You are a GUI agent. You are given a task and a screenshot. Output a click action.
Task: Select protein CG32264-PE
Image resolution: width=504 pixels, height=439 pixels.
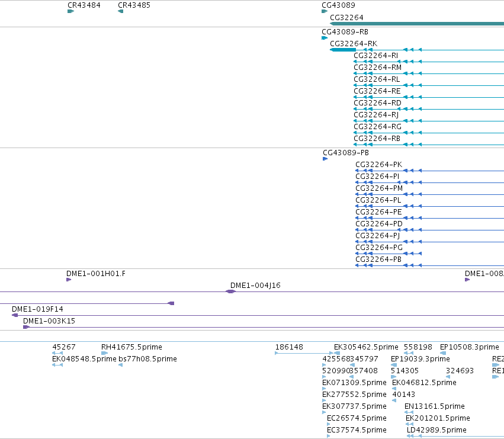coord(378,212)
